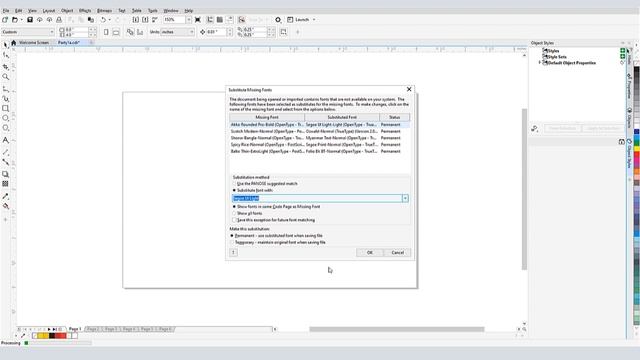Open the Launch dropdown in toolbar
The height and width of the screenshot is (360, 640).
314,20
